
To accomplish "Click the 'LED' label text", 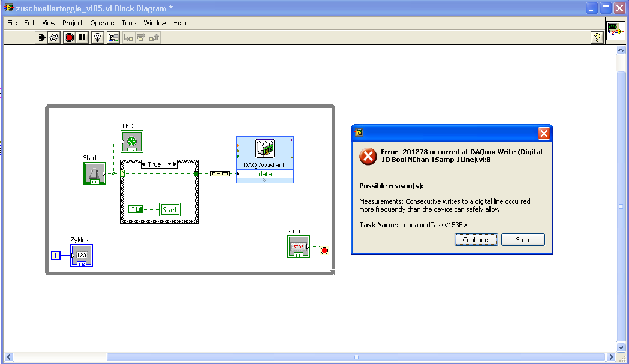I will 128,126.
